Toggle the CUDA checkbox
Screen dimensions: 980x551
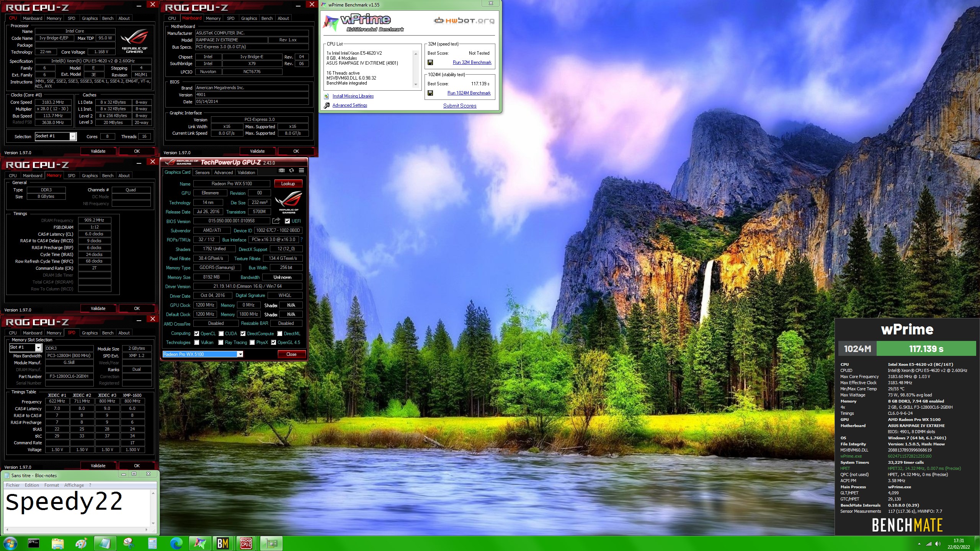(221, 333)
